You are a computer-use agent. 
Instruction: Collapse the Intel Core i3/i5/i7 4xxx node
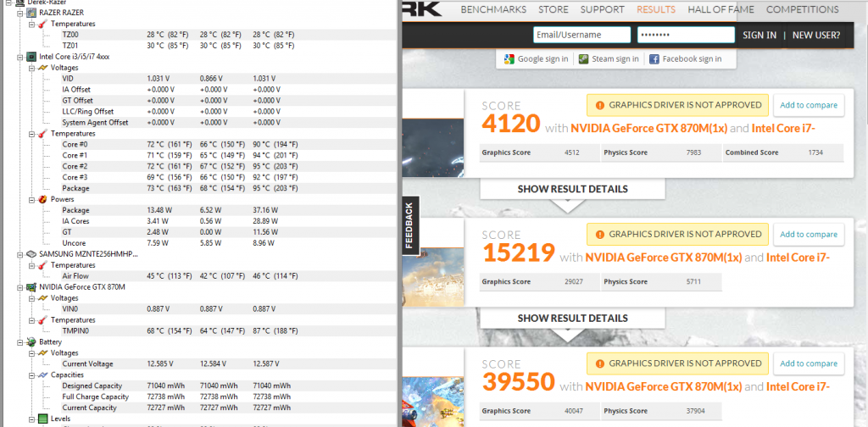20,57
